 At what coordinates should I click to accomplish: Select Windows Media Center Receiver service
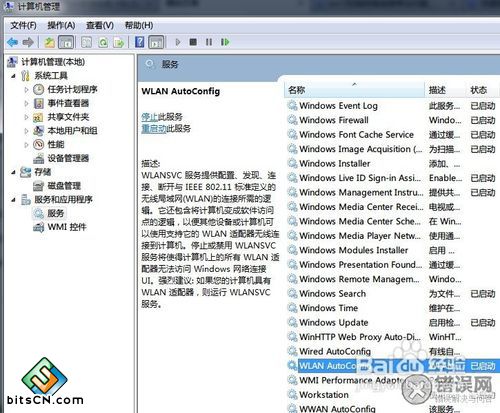click(x=393, y=207)
